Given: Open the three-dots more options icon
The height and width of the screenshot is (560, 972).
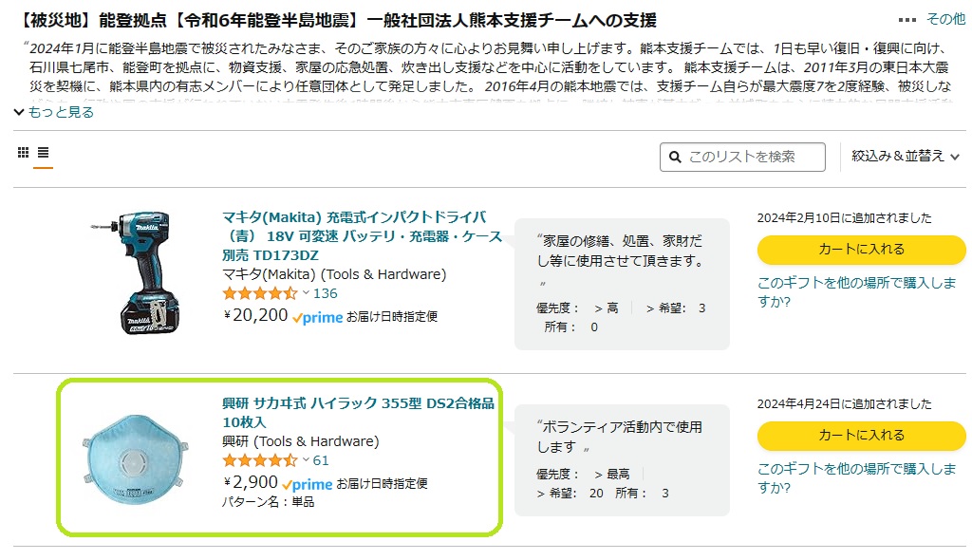Looking at the screenshot, I should pyautogui.click(x=907, y=20).
